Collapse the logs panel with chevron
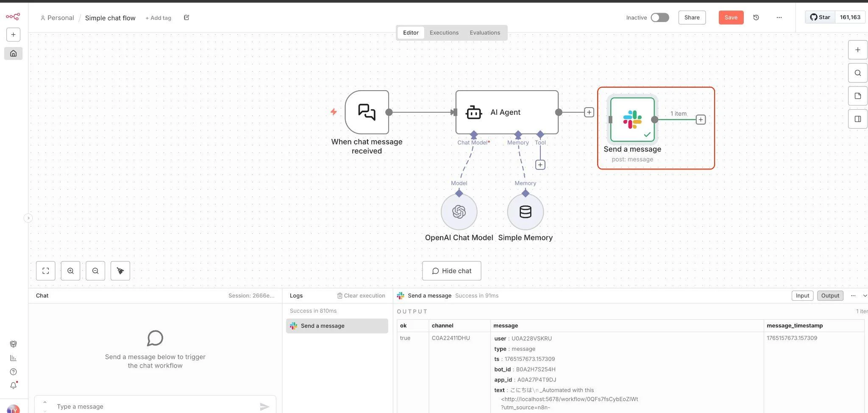This screenshot has height=413, width=868. [x=865, y=296]
